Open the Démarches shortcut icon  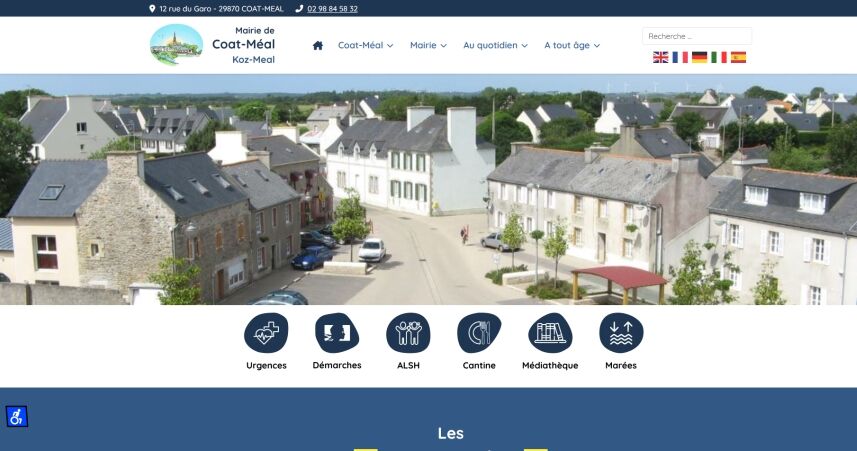click(337, 332)
